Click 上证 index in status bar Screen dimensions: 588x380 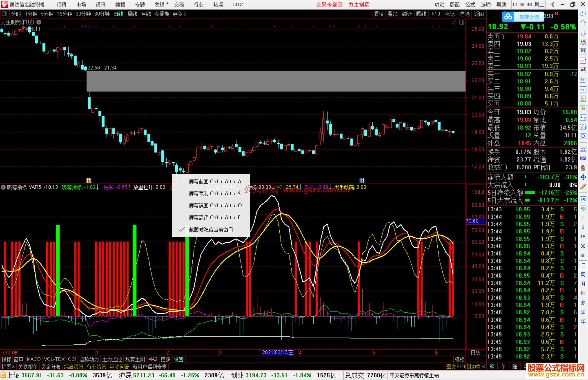[x=13, y=375]
